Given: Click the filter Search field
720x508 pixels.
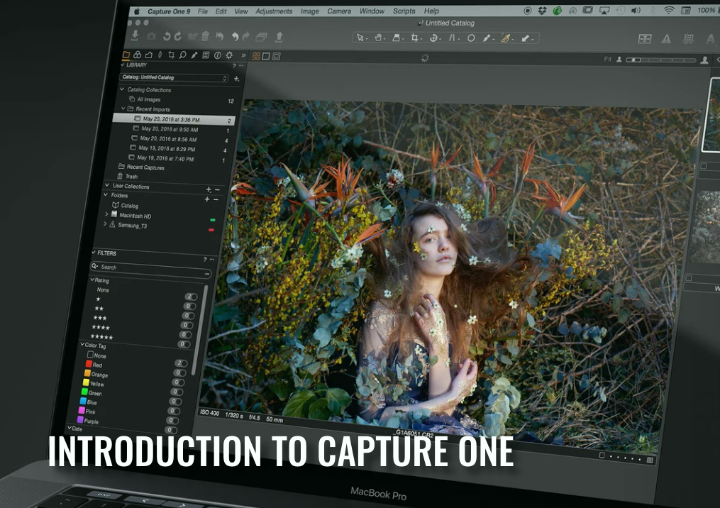Looking at the screenshot, I should (151, 268).
